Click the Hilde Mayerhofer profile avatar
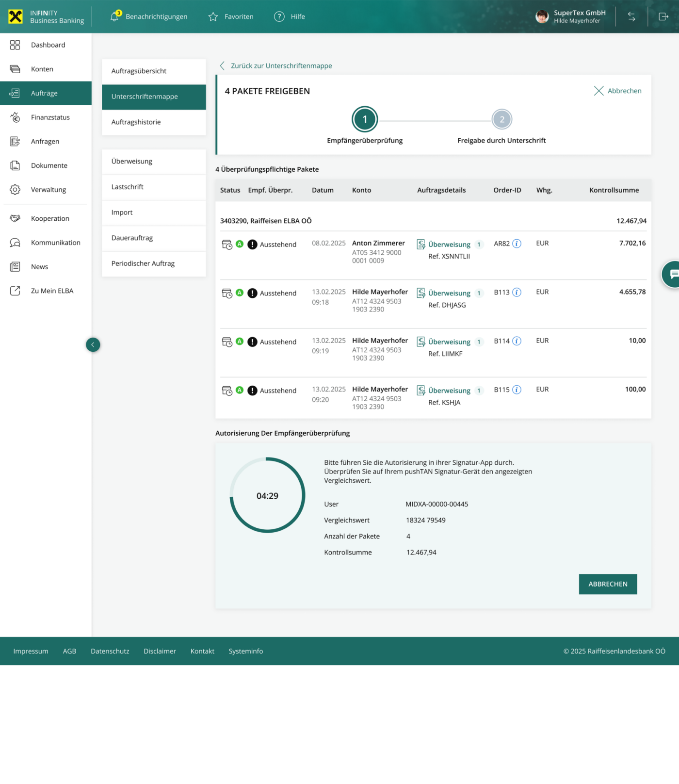Viewport: 679px width, 784px height. click(542, 16)
